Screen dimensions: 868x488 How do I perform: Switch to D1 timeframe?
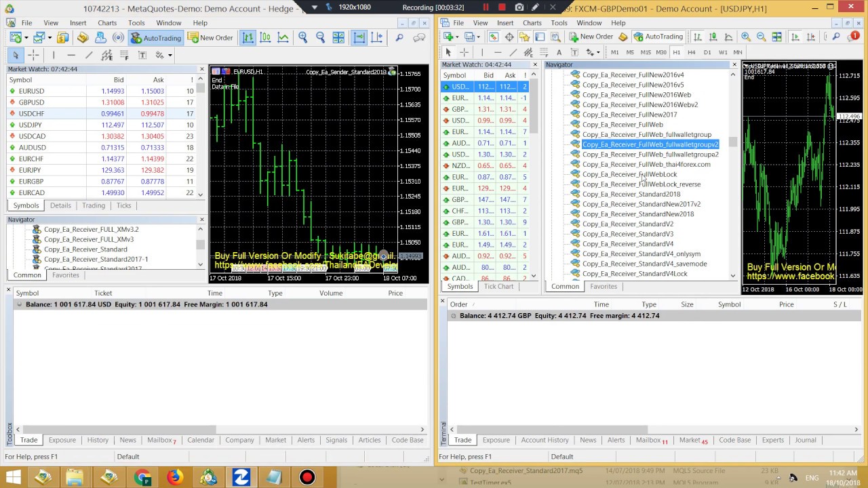[707, 52]
